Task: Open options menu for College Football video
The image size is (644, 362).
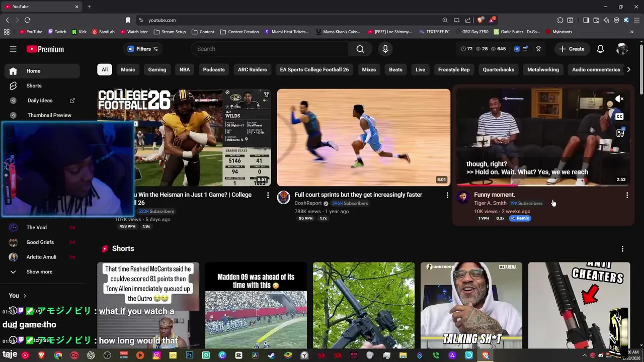Action: 268,195
